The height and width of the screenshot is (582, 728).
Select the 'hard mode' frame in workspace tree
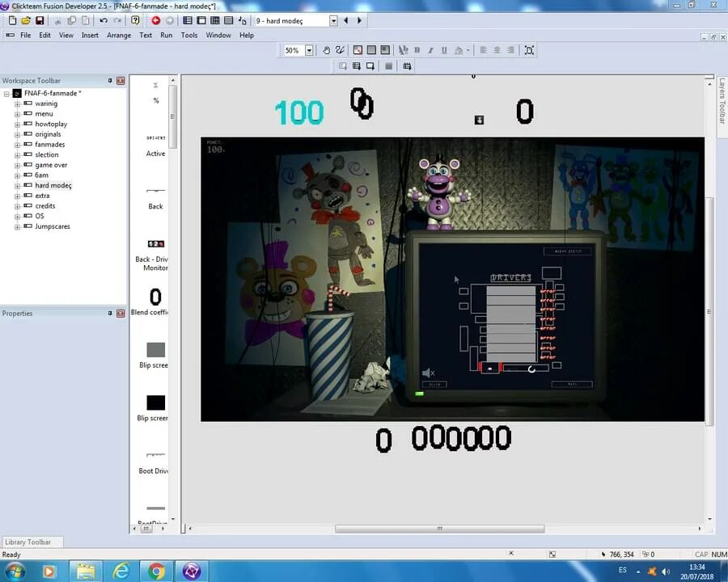(53, 185)
